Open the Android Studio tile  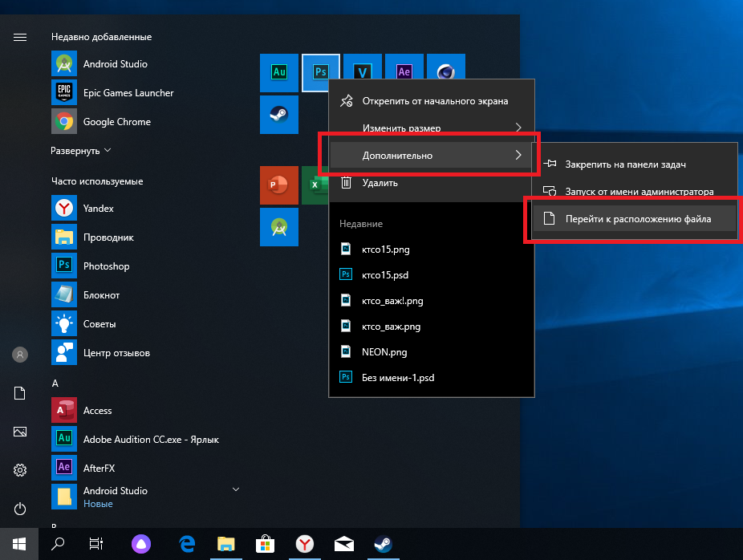(x=279, y=227)
